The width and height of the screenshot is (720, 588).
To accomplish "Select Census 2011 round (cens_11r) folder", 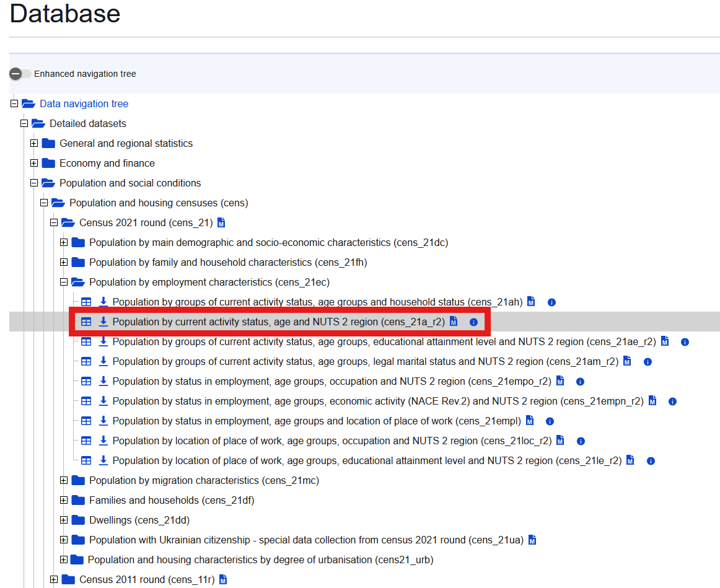I will tap(146, 579).
